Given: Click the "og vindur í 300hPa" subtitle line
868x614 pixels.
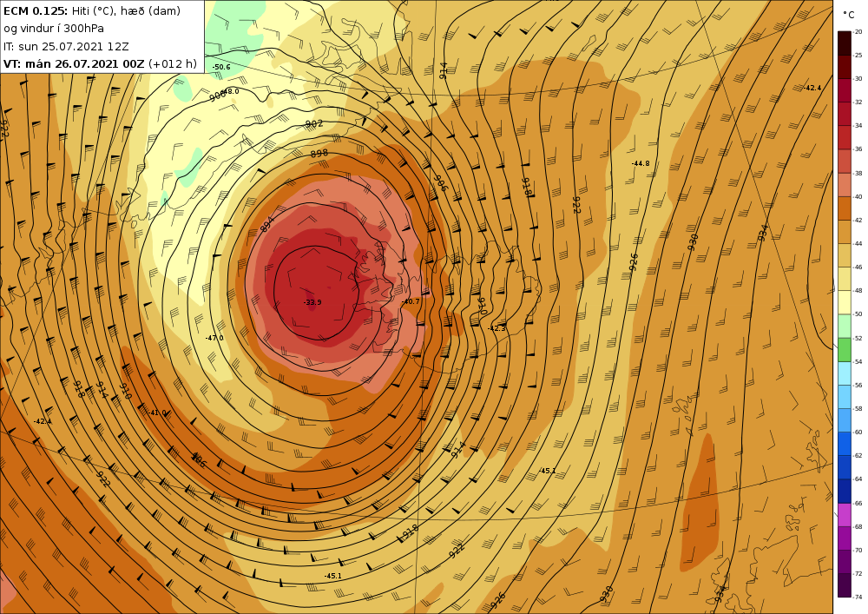Looking at the screenshot, I should point(54,29).
